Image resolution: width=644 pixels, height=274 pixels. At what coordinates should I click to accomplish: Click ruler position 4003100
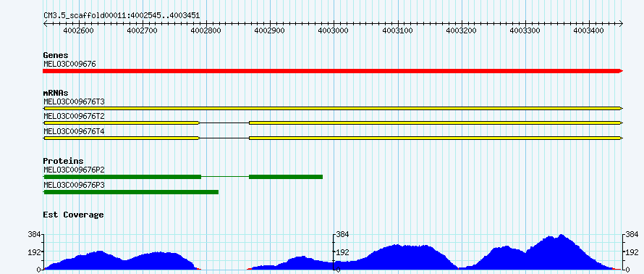397,31
